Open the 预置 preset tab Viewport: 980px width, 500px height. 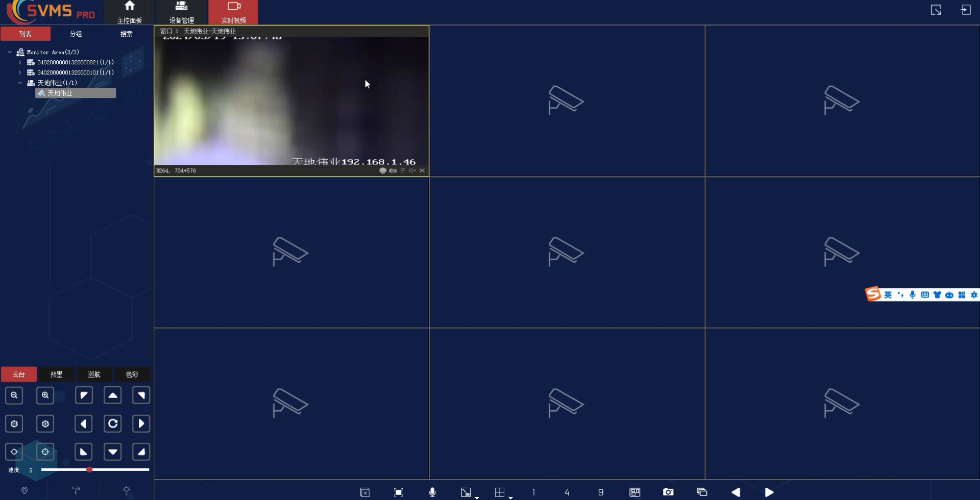click(x=57, y=374)
